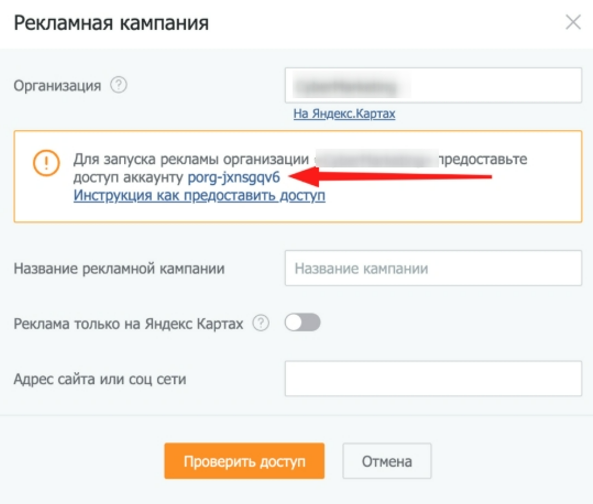Focus the Название кампании input field

(433, 268)
